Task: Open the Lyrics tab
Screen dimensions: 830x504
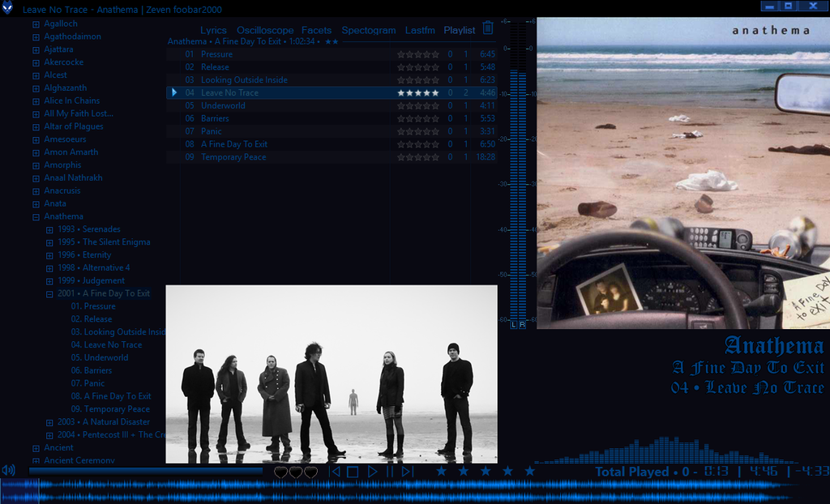Action: coord(213,30)
